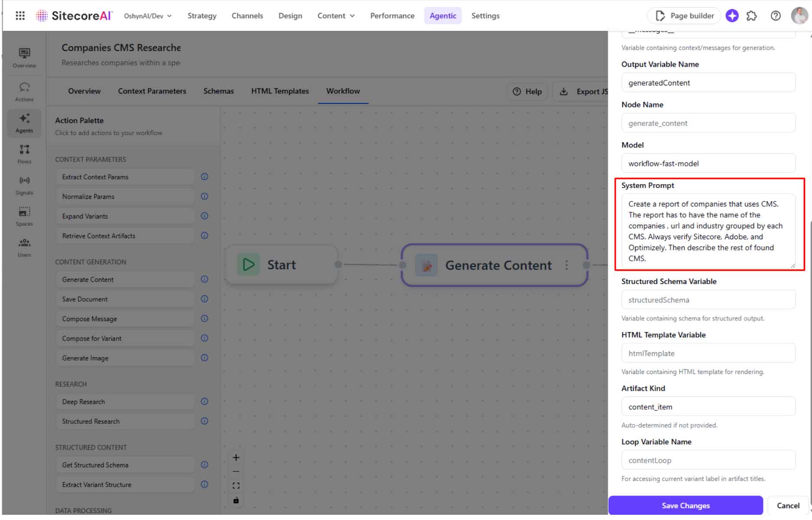Click into the System Prompt text area
The width and height of the screenshot is (812, 520).
tap(708, 231)
